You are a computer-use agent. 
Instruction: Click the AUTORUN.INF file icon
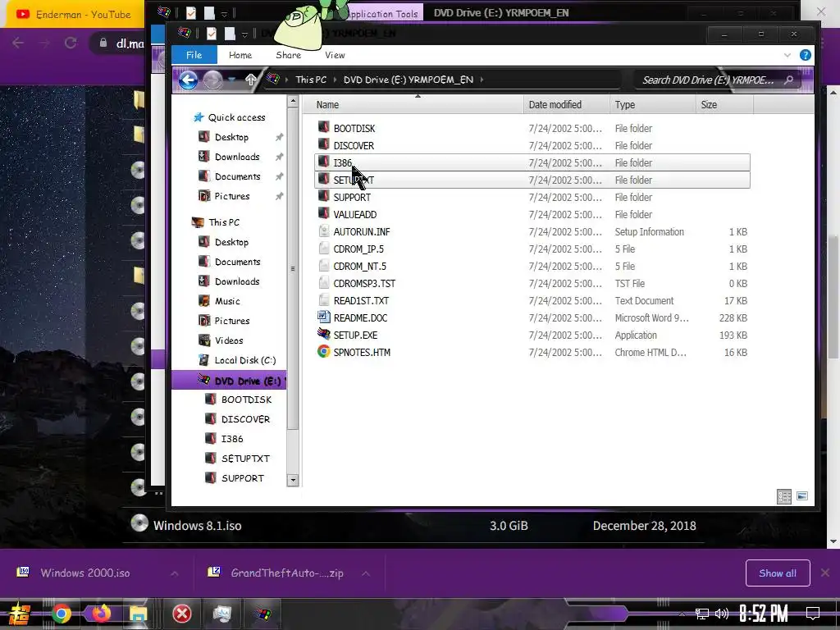pyautogui.click(x=323, y=231)
